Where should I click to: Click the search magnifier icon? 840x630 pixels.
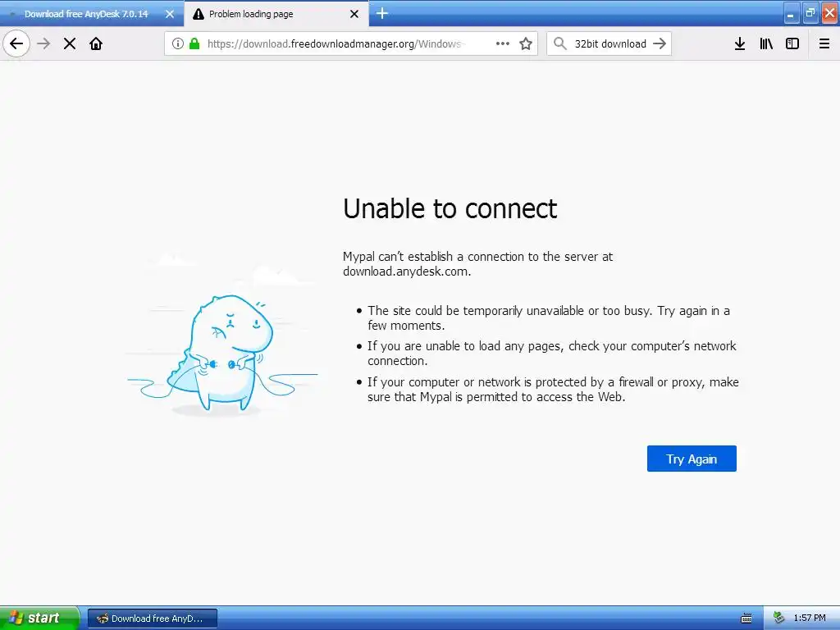(x=559, y=43)
